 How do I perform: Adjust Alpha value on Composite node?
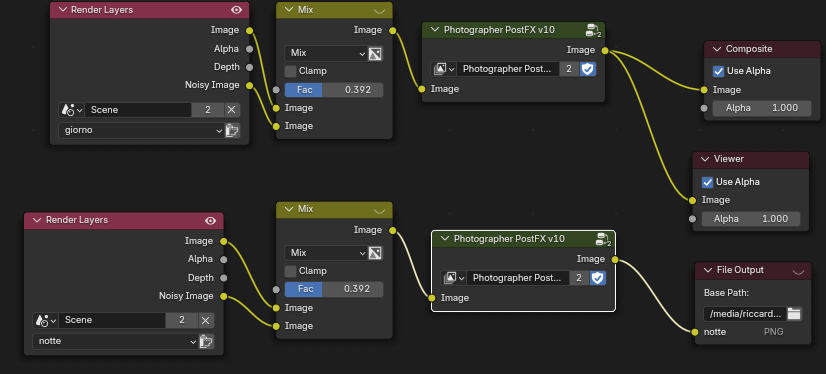pyautogui.click(x=762, y=109)
